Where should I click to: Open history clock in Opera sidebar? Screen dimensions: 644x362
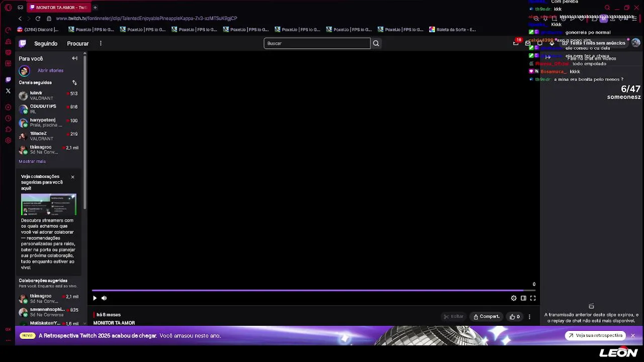point(8,118)
